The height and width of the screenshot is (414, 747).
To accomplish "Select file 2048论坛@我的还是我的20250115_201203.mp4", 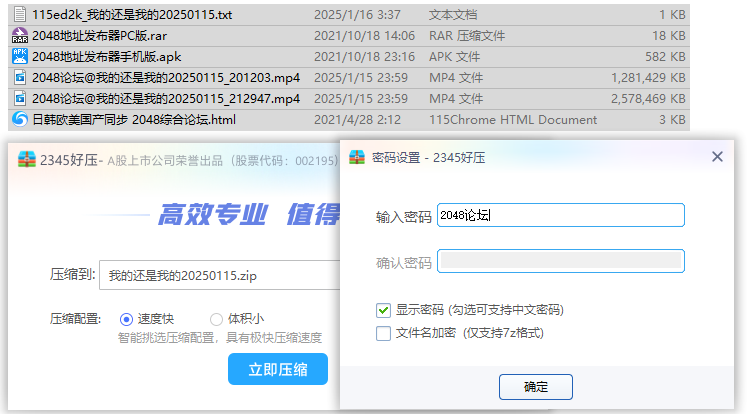I will tap(349, 77).
